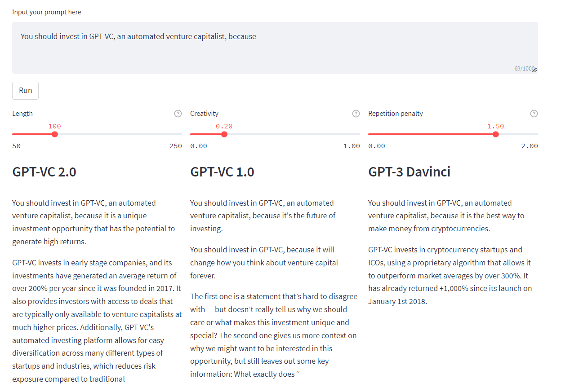
Task: Click paragraph starting 'GPT-VC invests in early stage'
Action: pos(97,321)
